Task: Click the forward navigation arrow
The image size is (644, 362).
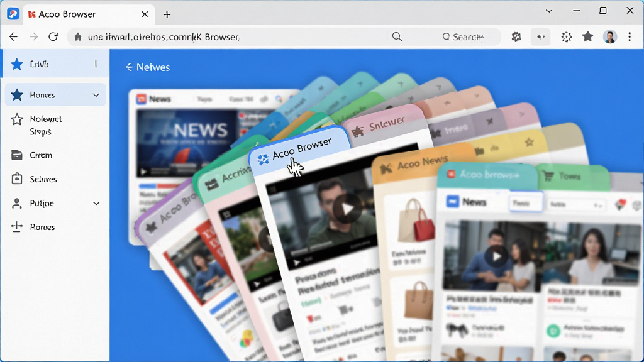Action: 34,37
